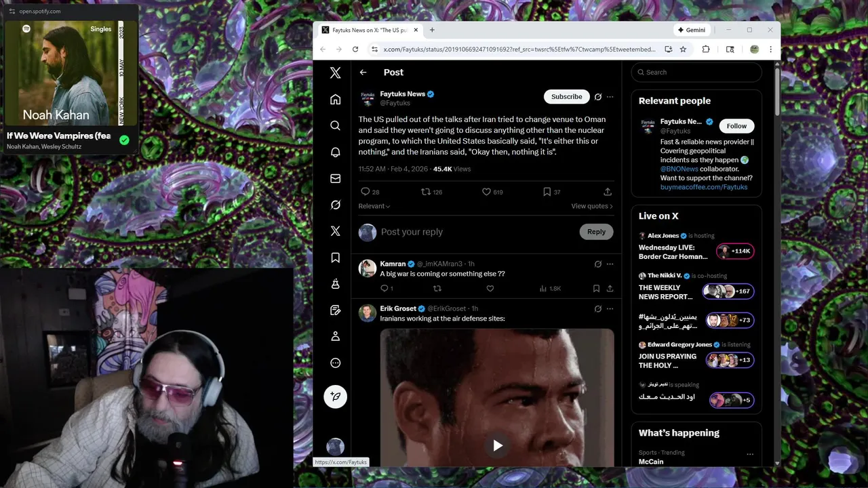Open Grok icon in sidebar

click(335, 205)
